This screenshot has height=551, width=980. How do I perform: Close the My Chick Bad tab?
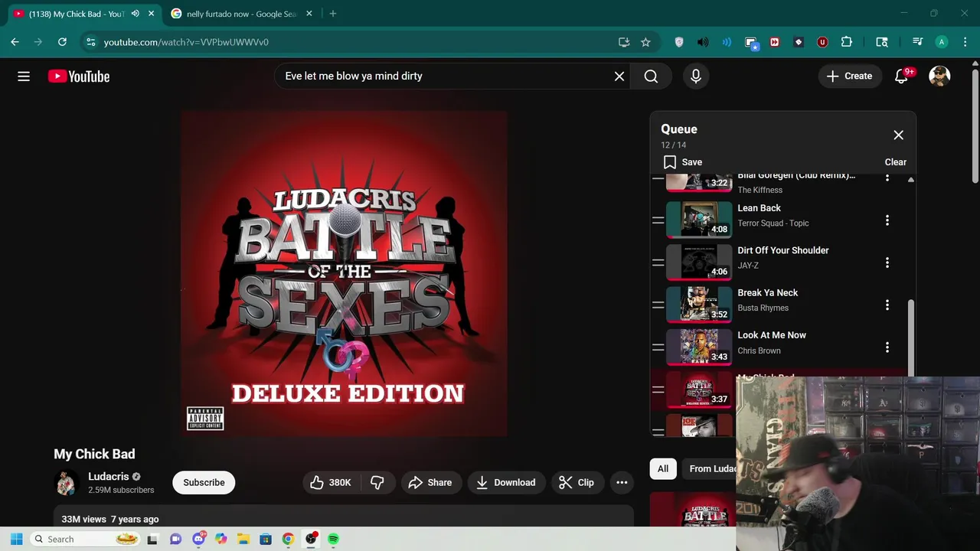coord(151,14)
